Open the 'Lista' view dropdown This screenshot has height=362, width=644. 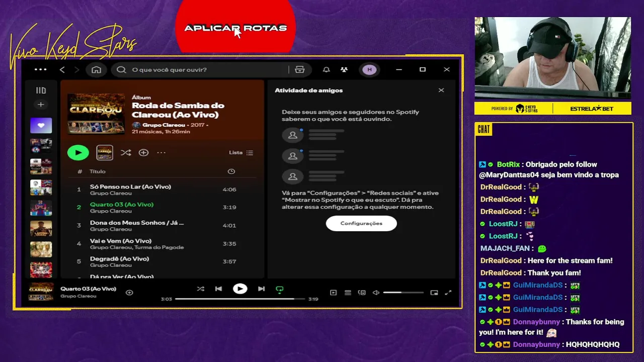(x=241, y=152)
